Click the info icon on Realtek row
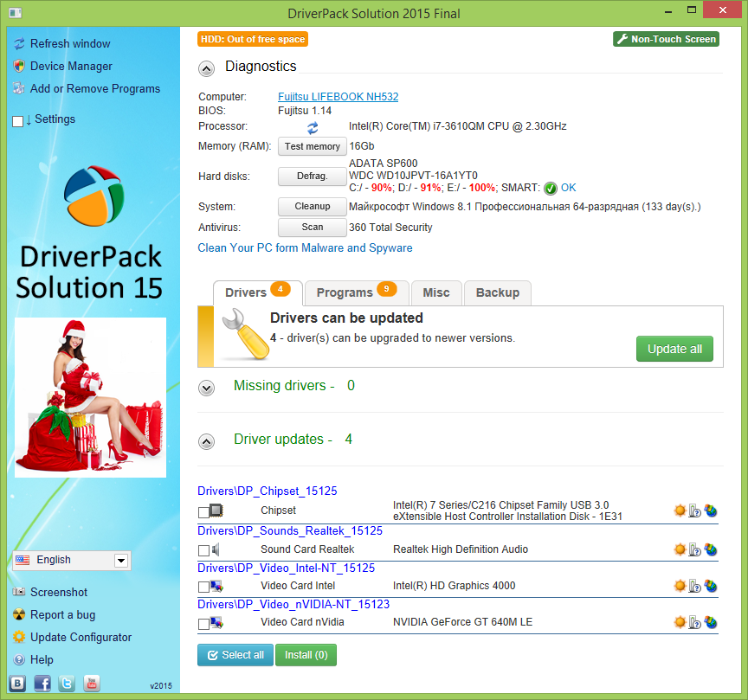This screenshot has height=700, width=748. [694, 549]
